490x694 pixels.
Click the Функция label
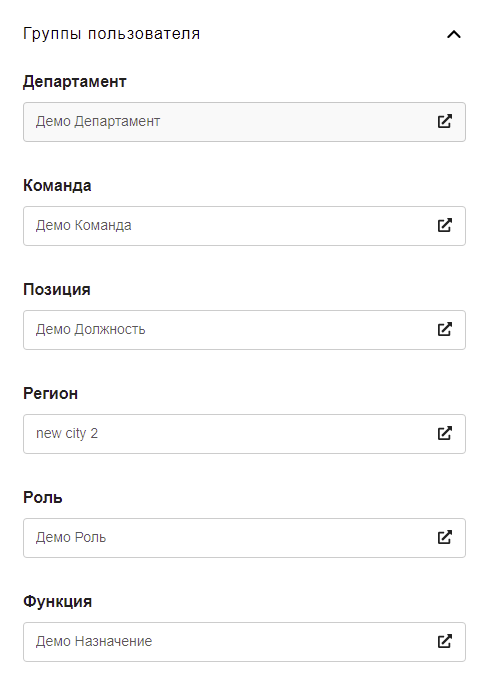click(58, 601)
